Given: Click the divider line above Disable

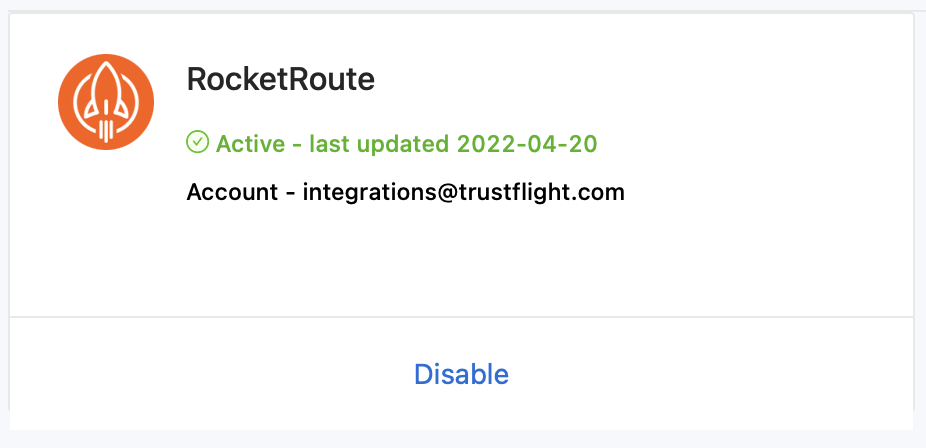Looking at the screenshot, I should click(x=461, y=317).
